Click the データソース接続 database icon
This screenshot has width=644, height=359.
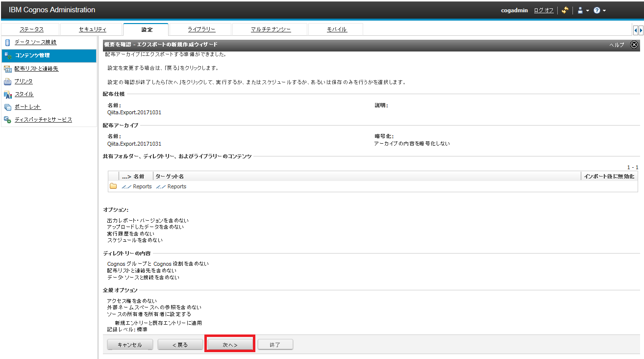pyautogui.click(x=7, y=43)
